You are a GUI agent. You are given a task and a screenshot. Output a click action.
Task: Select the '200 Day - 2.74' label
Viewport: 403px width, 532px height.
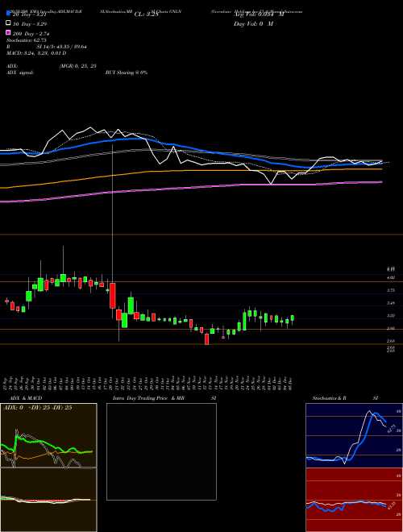31,34
